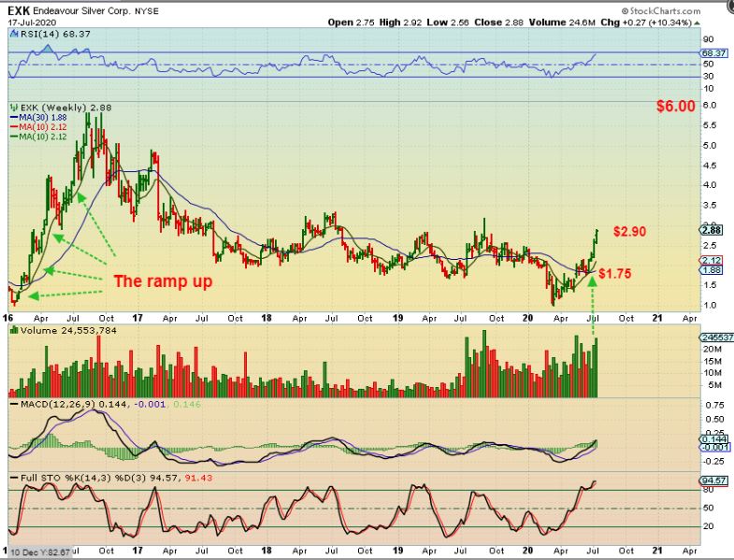The height and width of the screenshot is (560, 734).
Task: Click the volume bars icon beside Volume
Action: pyautogui.click(x=14, y=331)
